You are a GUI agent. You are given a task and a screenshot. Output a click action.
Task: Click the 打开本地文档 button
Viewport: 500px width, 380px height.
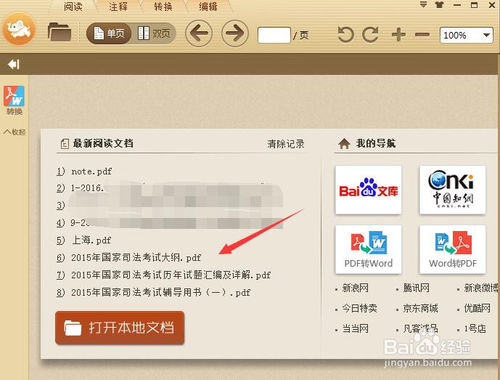point(120,328)
